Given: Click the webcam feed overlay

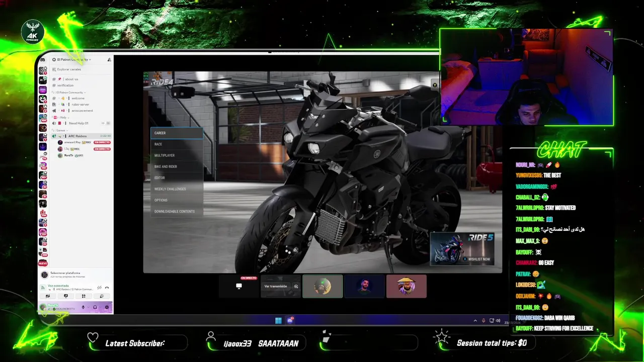Looking at the screenshot, I should pyautogui.click(x=527, y=77).
